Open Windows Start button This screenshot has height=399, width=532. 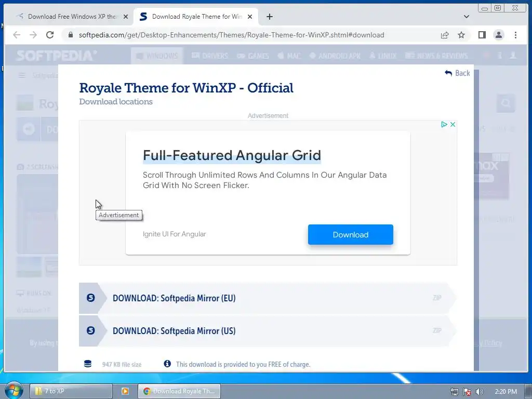(14, 390)
